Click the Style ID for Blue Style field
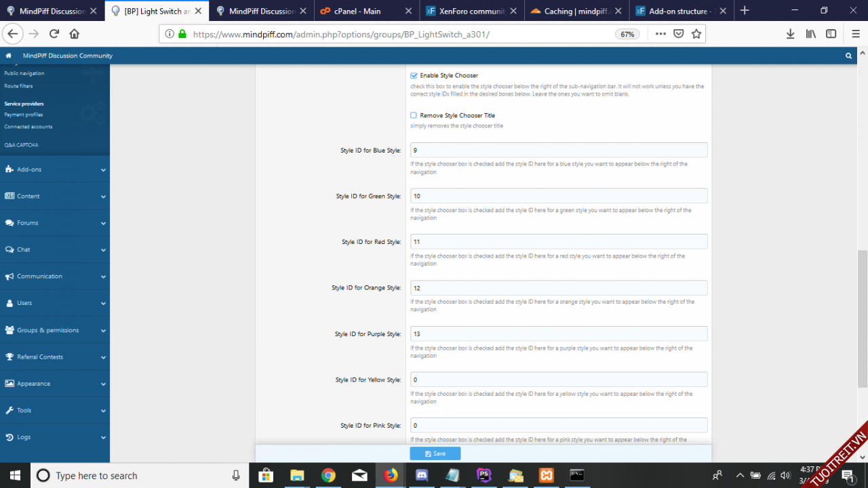This screenshot has height=488, width=868. coord(558,150)
